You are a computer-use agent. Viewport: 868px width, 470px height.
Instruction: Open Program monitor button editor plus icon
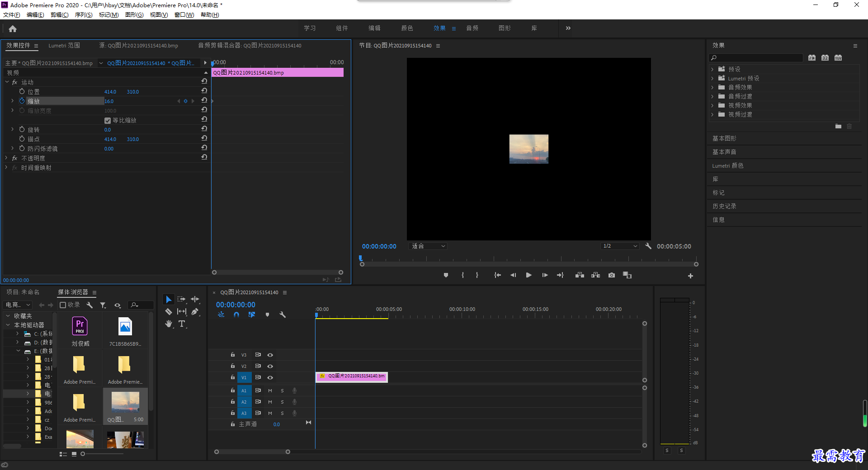click(690, 276)
